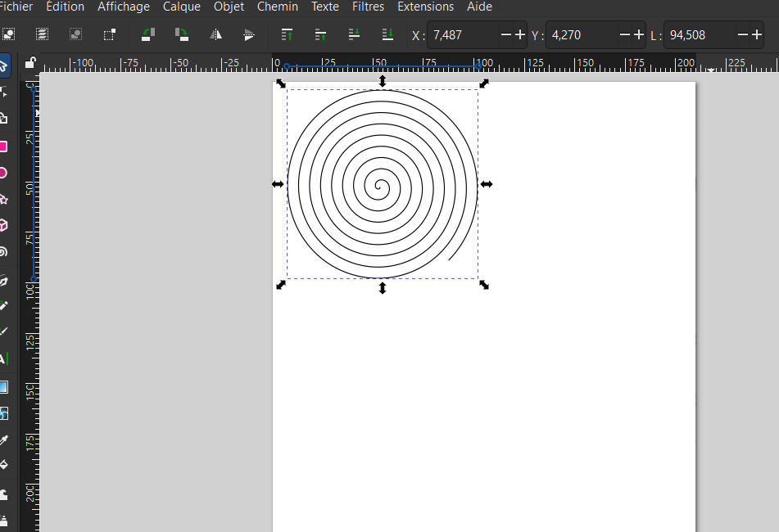
Task: Activate the Star and polygon tool
Action: pyautogui.click(x=3, y=199)
